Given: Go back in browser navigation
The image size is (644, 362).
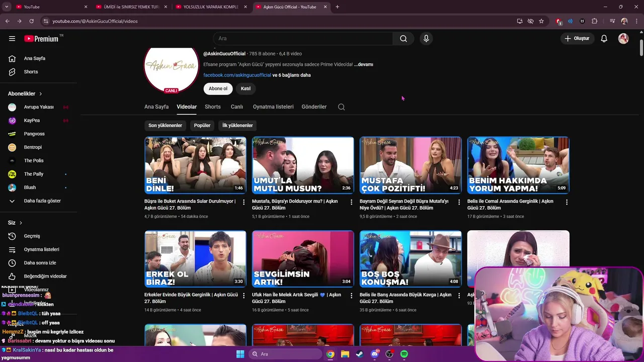Looking at the screenshot, I should click(8, 21).
